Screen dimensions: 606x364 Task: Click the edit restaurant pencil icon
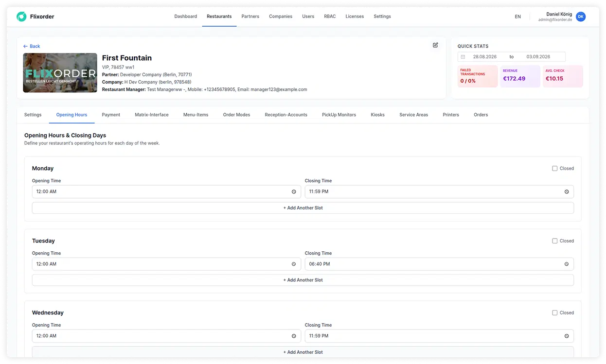[x=435, y=45]
